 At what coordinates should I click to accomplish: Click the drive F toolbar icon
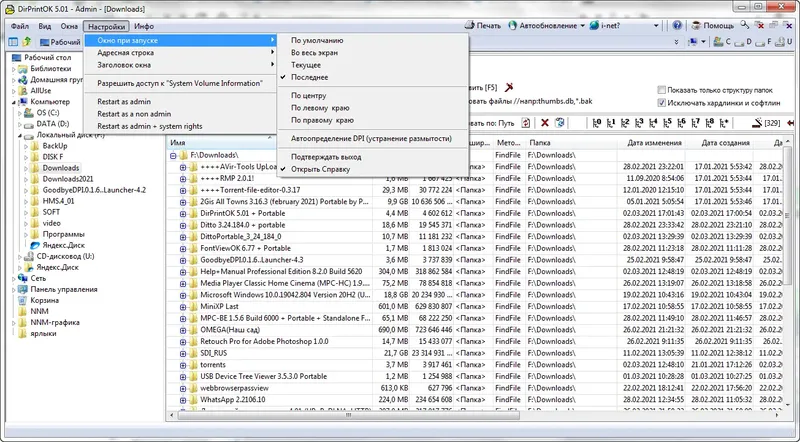pyautogui.click(x=760, y=42)
